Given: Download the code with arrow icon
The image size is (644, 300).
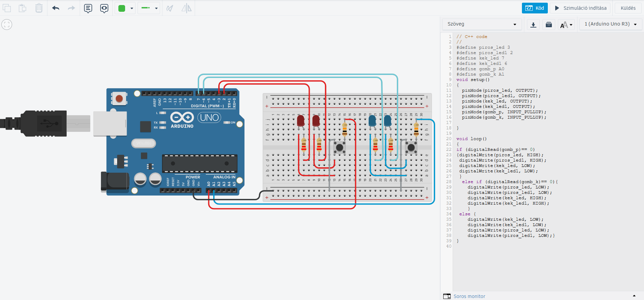Looking at the screenshot, I should click(533, 25).
